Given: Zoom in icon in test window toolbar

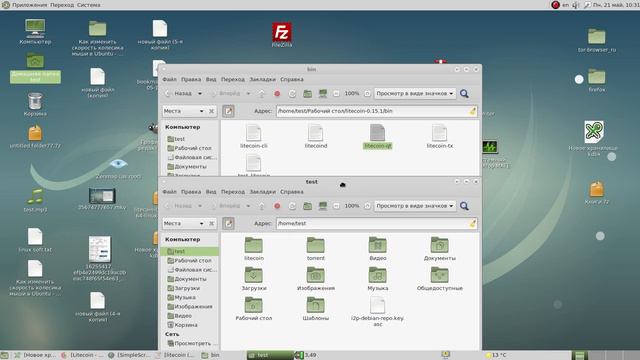Looking at the screenshot, I should [367, 206].
